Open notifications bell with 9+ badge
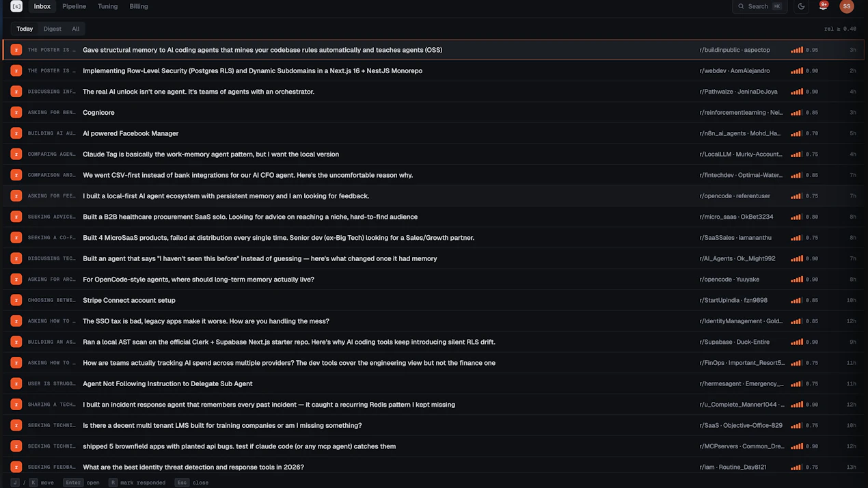Viewport: 868px width, 488px height. click(x=824, y=6)
